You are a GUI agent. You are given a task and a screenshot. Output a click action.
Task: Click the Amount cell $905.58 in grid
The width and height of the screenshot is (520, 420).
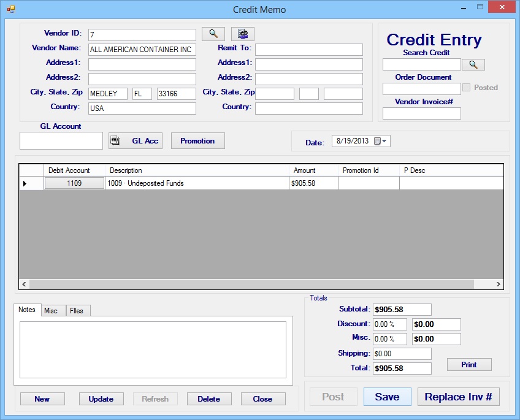pyautogui.click(x=313, y=183)
